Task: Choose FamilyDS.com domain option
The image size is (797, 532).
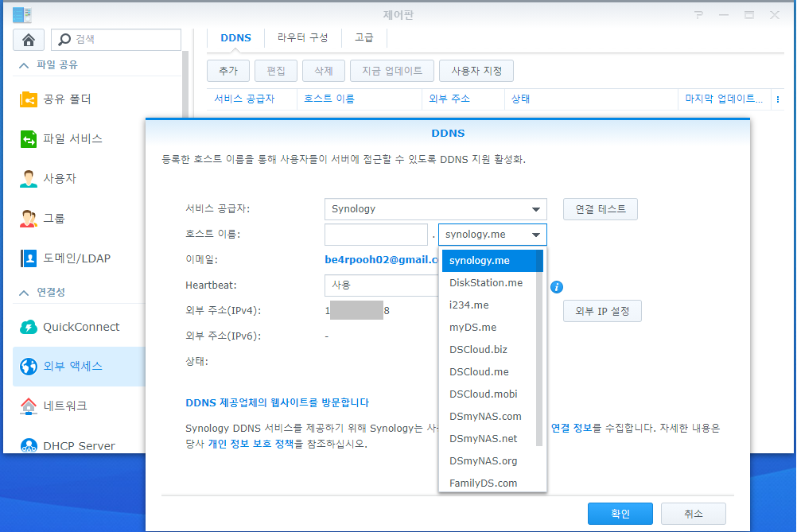Action: [x=484, y=483]
